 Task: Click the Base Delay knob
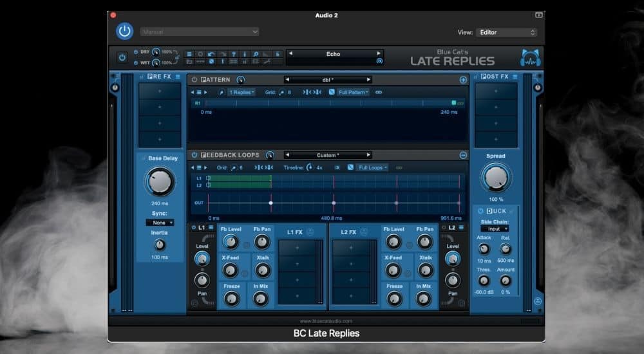point(160,182)
